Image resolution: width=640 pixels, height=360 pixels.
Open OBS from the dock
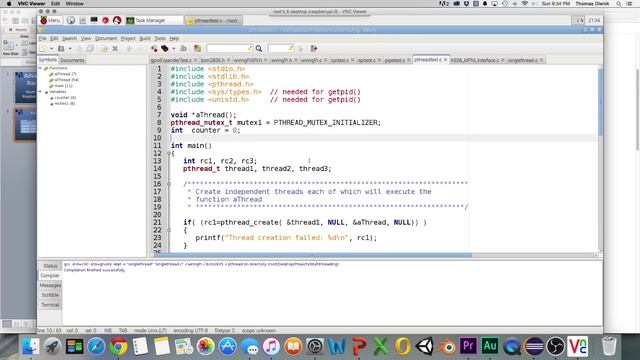point(556,347)
